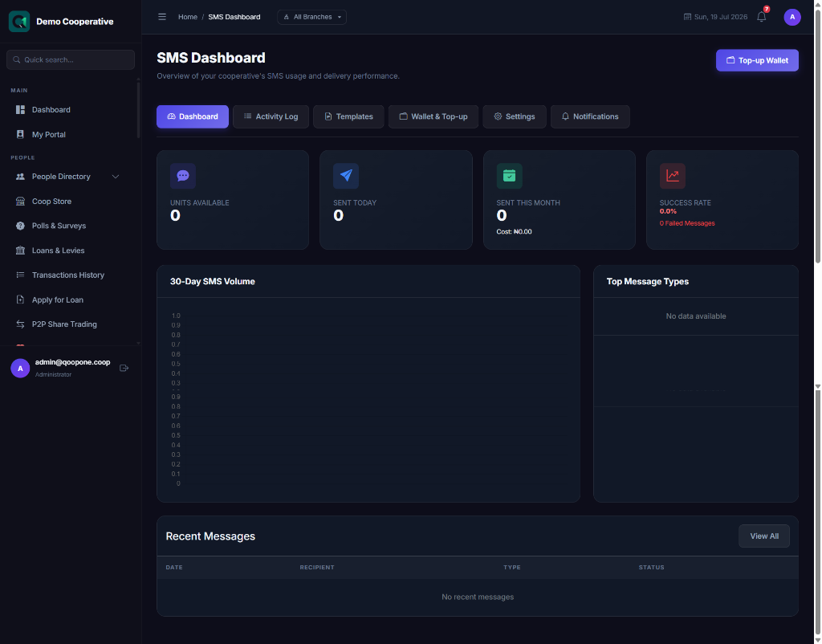Click the Coop Store shop icon
This screenshot has width=822, height=644.
pyautogui.click(x=20, y=202)
